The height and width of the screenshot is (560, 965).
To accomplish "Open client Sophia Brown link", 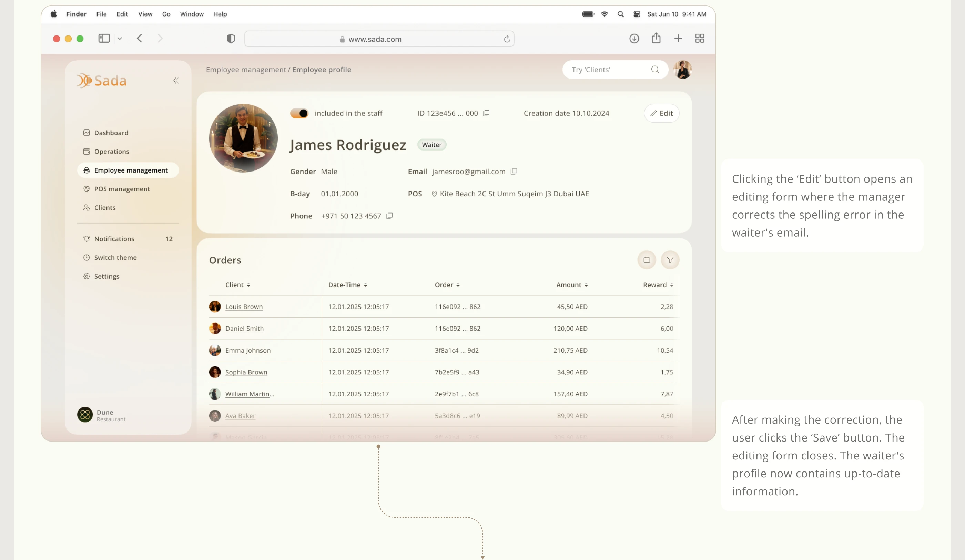I will tap(246, 372).
